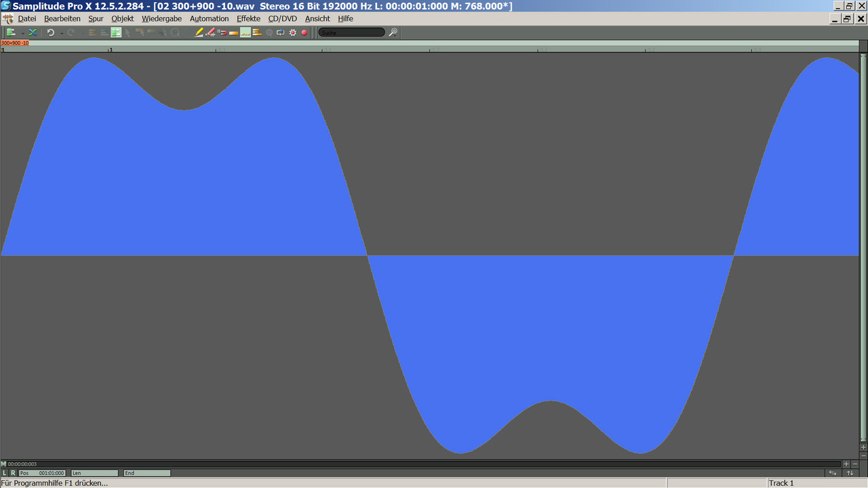Click the Pos position field

point(42,473)
